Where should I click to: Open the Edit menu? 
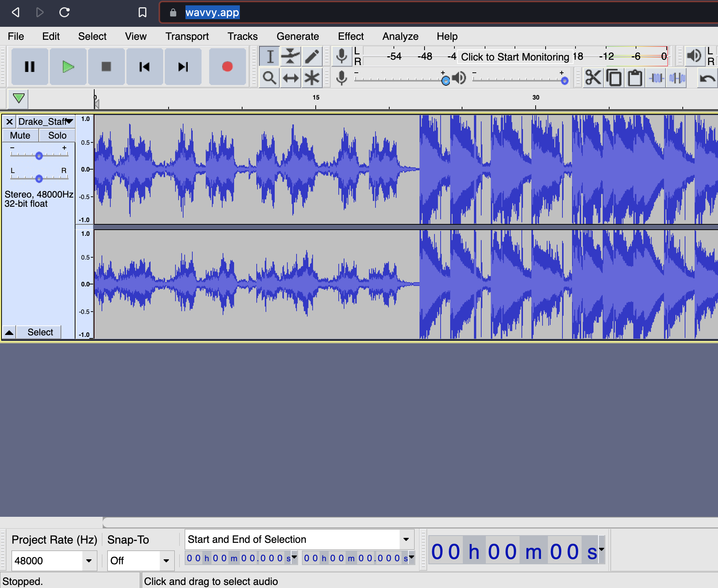51,36
